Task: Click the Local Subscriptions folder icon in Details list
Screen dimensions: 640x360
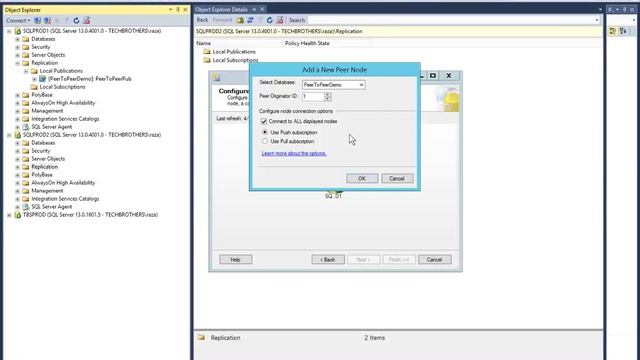Action: click(x=207, y=60)
